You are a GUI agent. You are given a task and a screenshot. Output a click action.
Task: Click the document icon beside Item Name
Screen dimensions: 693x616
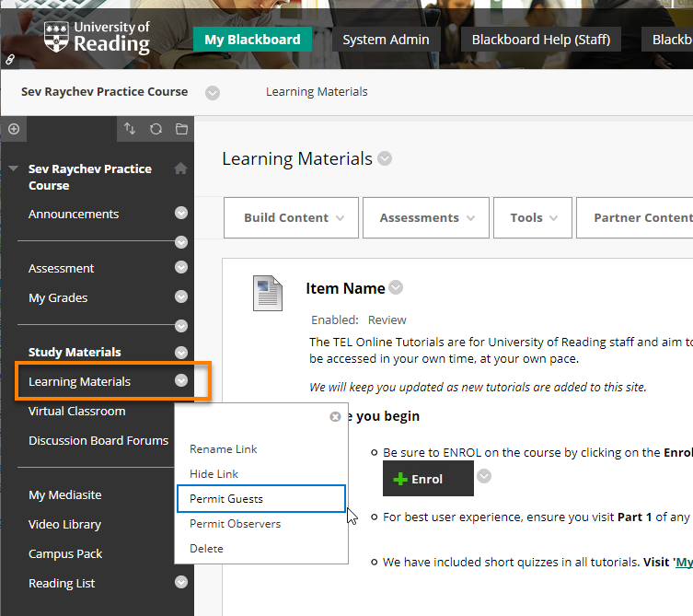268,293
